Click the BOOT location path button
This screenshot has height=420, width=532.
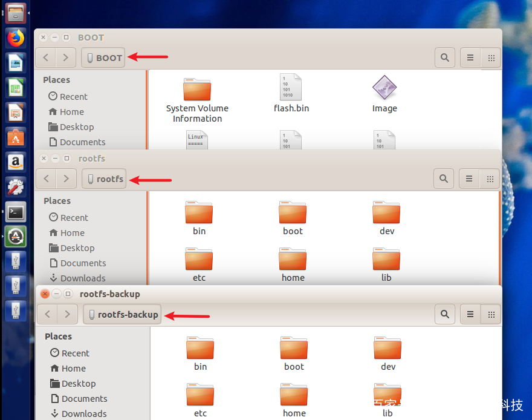(x=103, y=57)
